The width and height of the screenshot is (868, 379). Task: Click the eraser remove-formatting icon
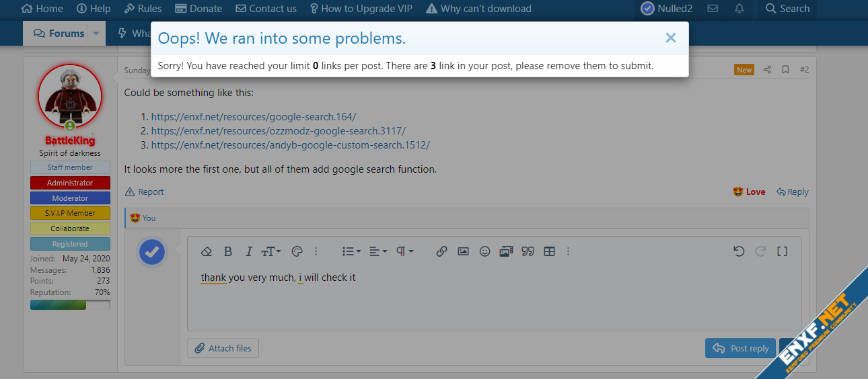207,251
